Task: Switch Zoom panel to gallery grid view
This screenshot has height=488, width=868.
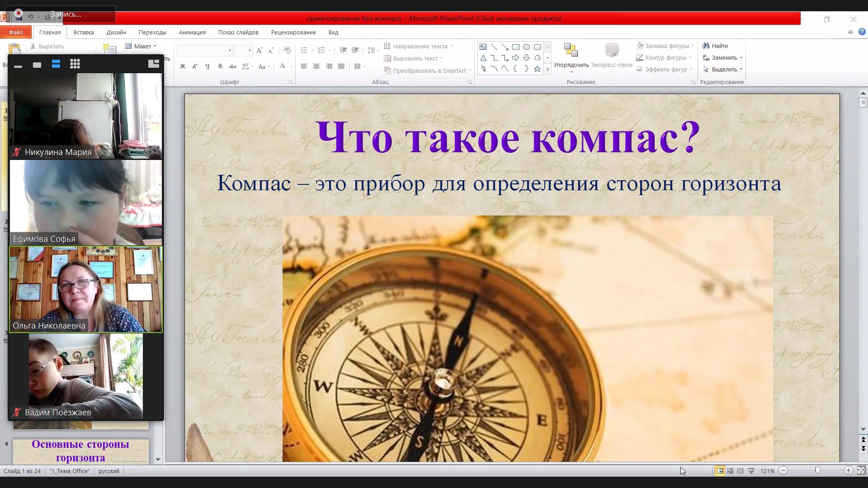Action: (75, 64)
